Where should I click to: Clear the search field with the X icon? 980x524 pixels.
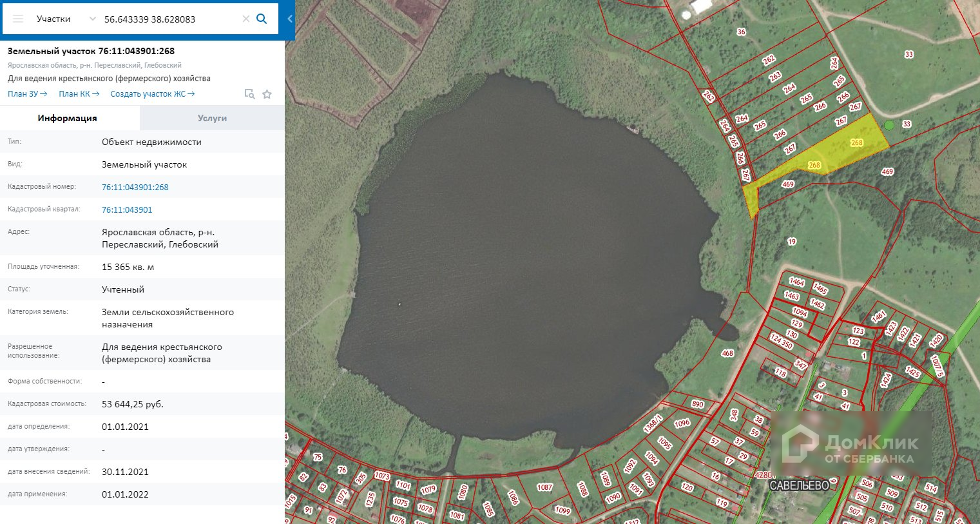[245, 19]
